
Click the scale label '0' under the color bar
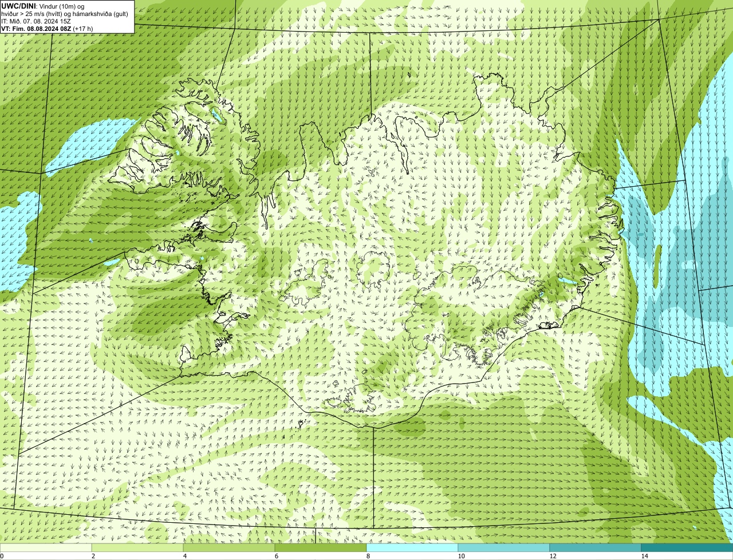pos(2,556)
